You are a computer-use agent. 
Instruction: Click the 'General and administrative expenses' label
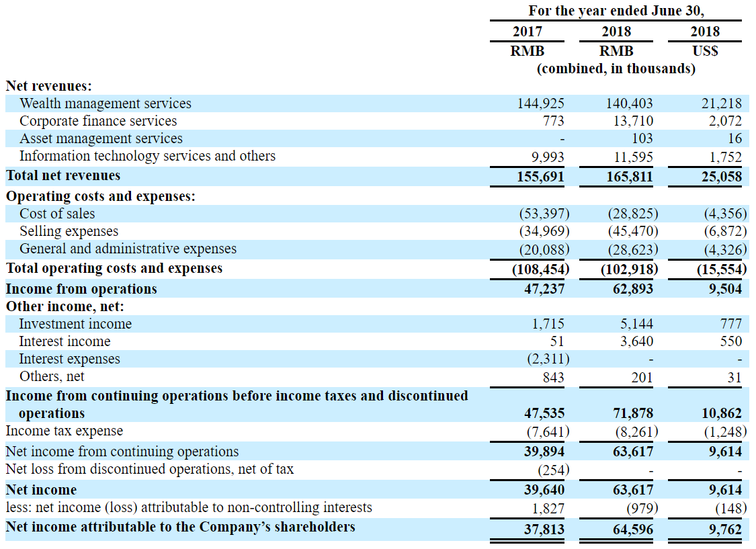(128, 249)
